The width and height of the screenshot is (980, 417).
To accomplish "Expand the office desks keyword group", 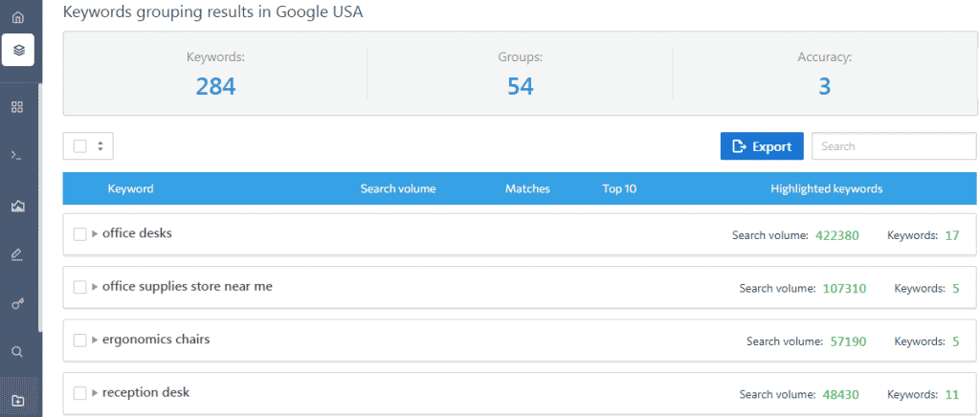I will [95, 234].
